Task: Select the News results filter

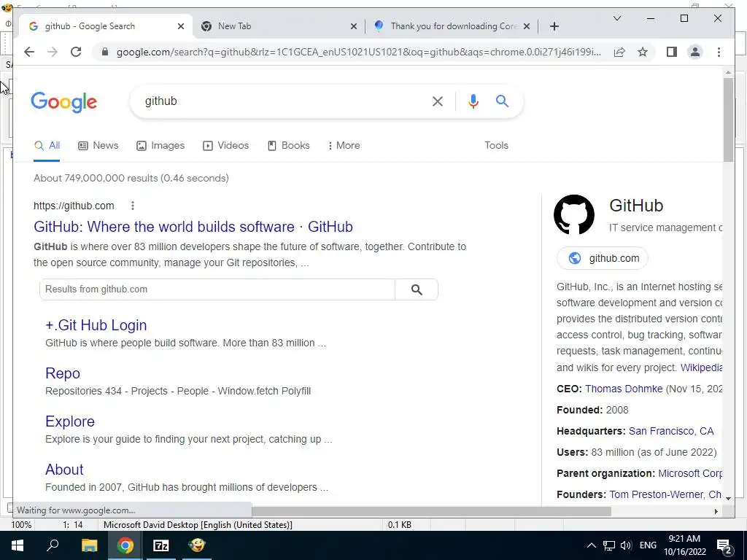Action: (98, 146)
